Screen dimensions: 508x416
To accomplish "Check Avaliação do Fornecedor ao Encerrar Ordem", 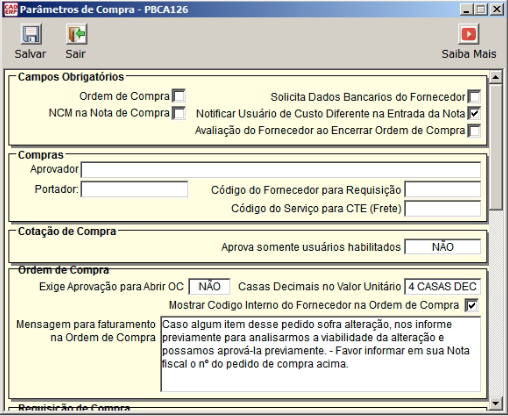I will (474, 130).
